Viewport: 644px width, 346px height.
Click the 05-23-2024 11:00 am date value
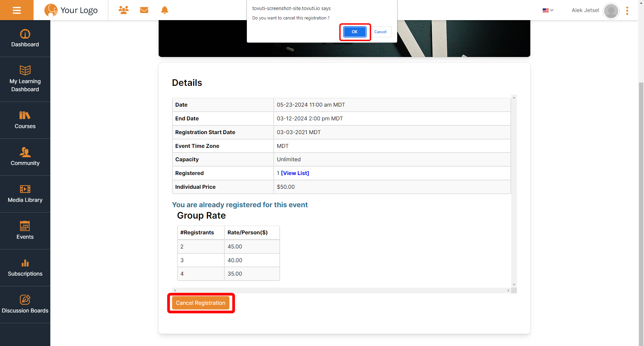(311, 105)
